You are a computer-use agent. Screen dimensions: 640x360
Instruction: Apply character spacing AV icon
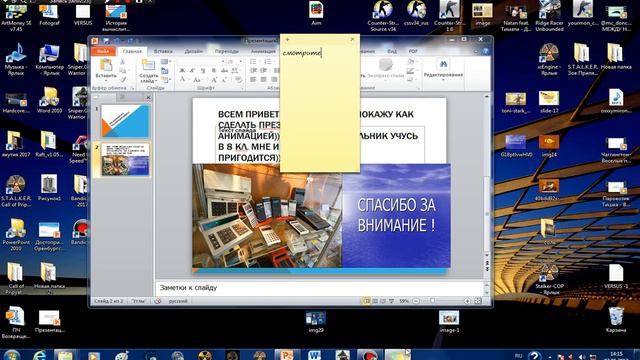[235, 71]
